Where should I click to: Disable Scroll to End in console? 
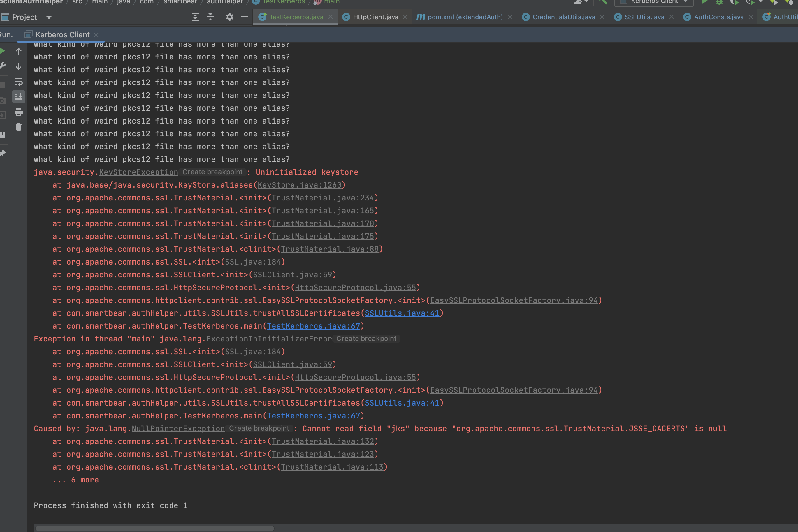19,97
